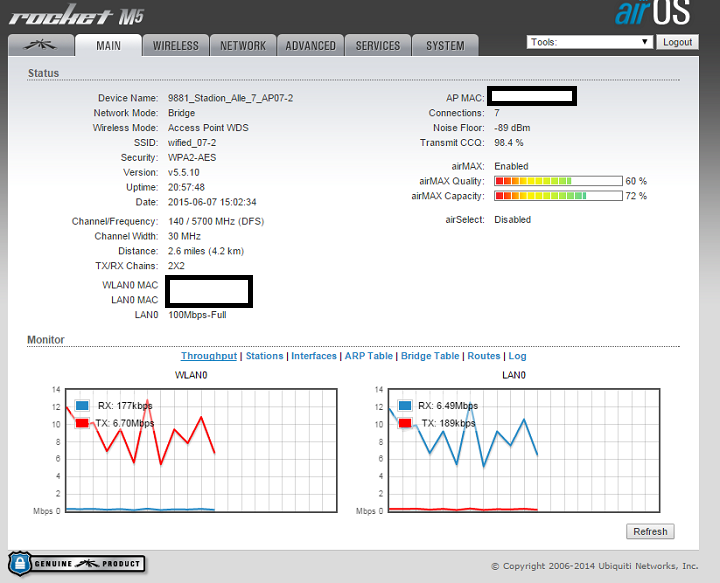Click the LAN0 RX blue legend swatch
This screenshot has height=583, width=720.
tap(405, 405)
